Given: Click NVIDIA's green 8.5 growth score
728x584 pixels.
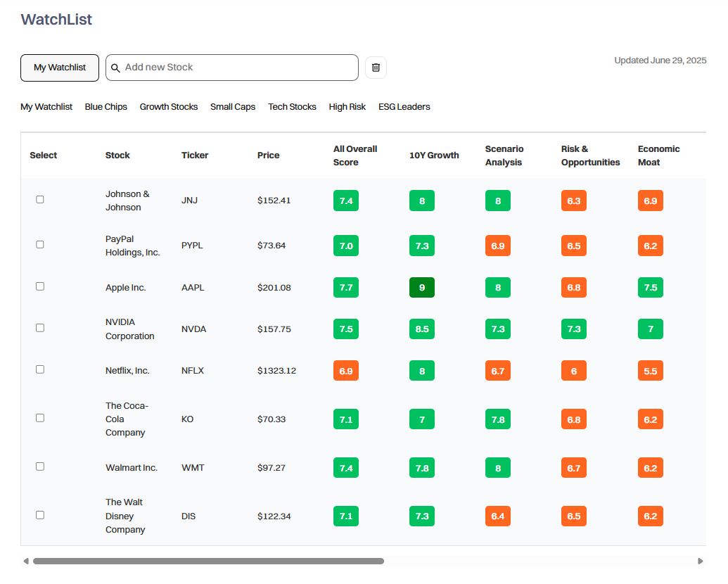Looking at the screenshot, I should [421, 329].
